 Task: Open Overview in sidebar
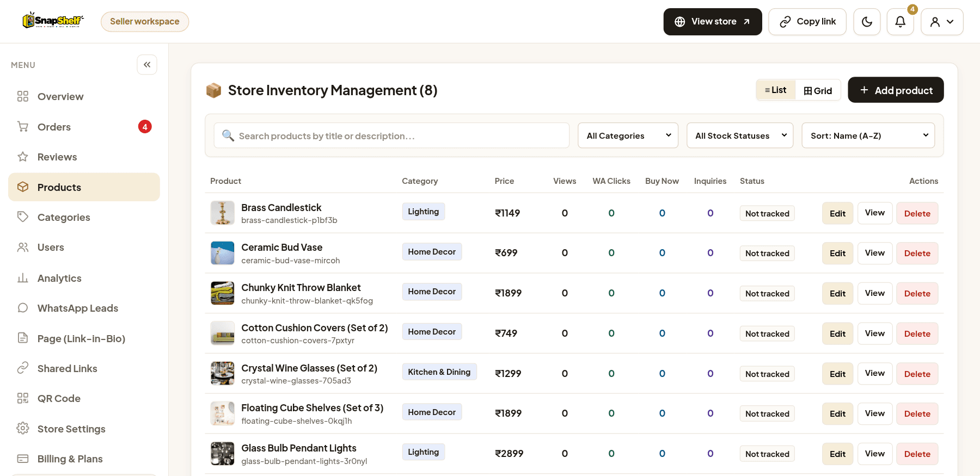(x=84, y=96)
